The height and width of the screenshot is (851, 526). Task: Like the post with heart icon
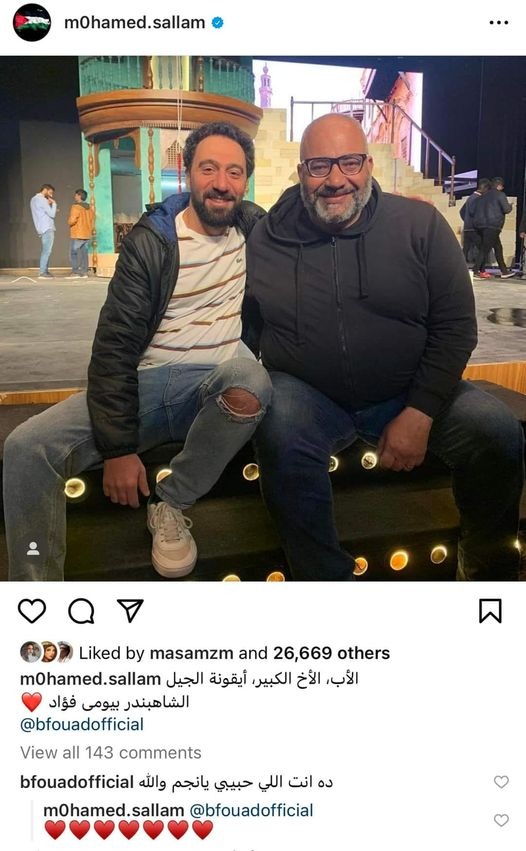pyautogui.click(x=32, y=611)
